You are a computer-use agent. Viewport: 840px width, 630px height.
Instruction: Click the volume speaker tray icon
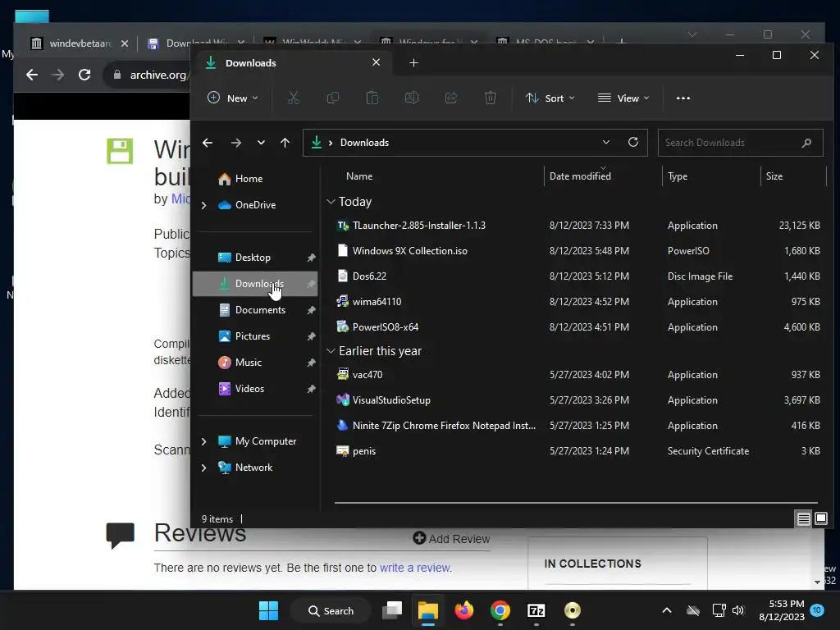pyautogui.click(x=738, y=610)
